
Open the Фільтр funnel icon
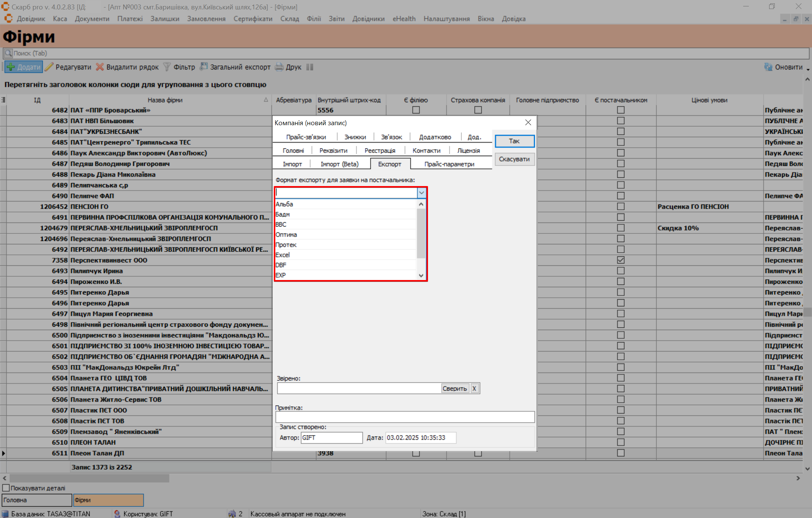[x=167, y=67]
